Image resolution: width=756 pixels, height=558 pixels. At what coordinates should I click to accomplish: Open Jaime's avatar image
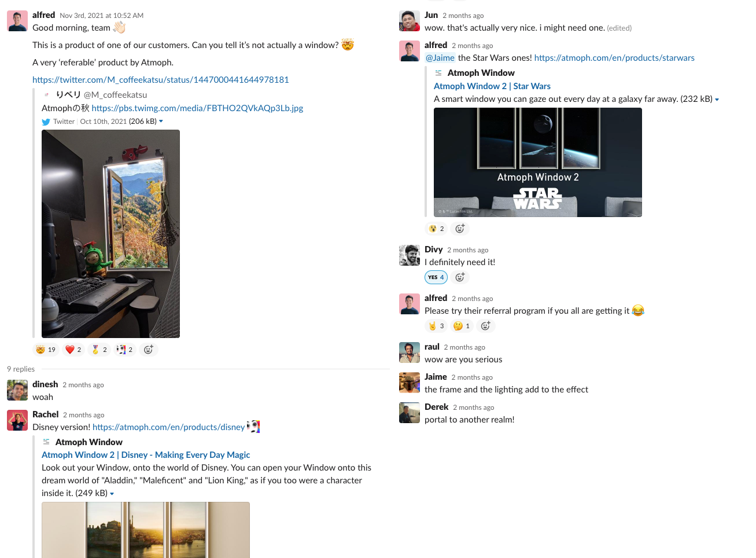click(410, 383)
